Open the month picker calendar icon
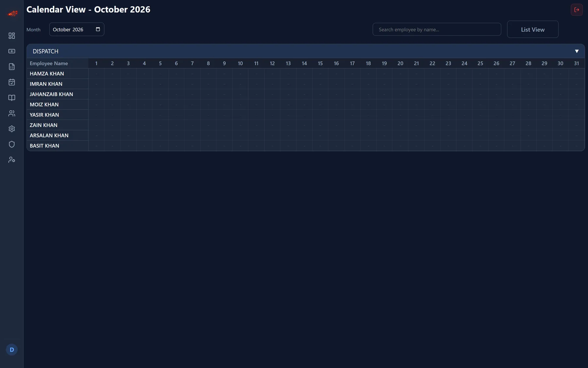 [x=98, y=29]
